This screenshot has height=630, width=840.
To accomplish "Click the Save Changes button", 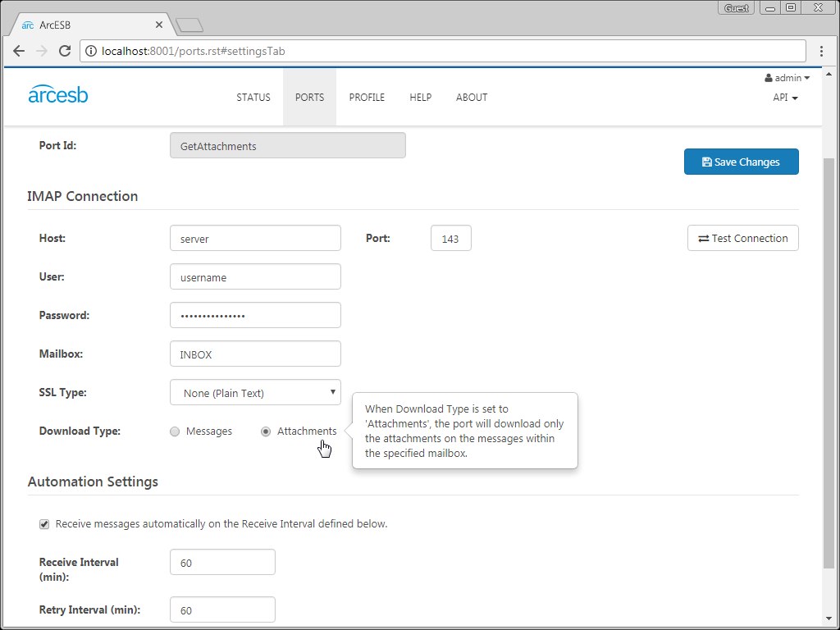I will tap(741, 162).
